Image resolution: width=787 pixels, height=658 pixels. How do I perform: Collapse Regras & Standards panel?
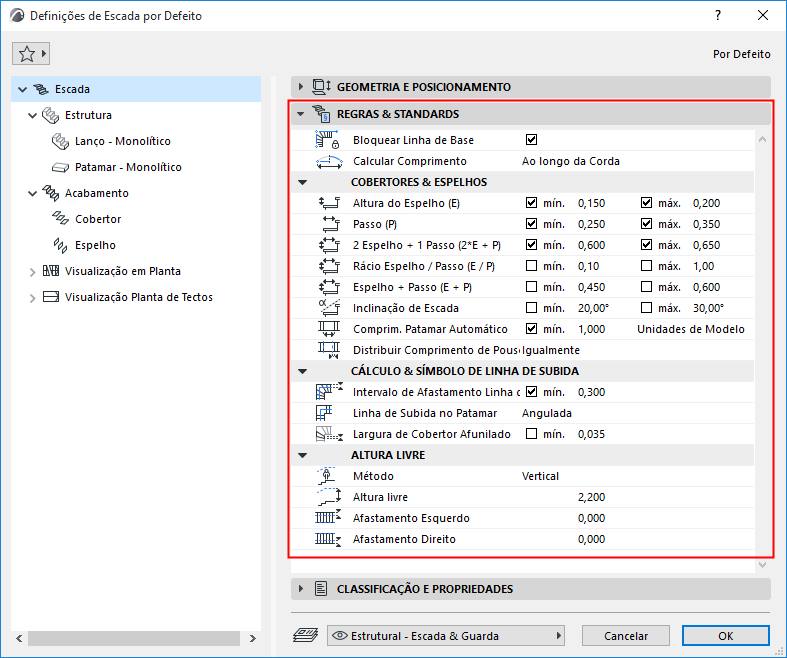(x=301, y=114)
